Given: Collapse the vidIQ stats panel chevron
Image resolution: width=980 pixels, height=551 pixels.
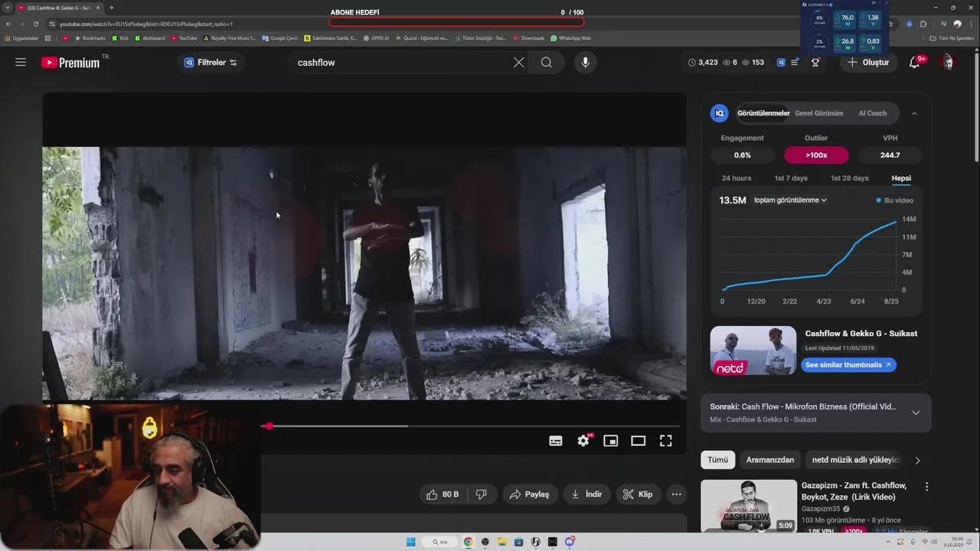Looking at the screenshot, I should [914, 113].
